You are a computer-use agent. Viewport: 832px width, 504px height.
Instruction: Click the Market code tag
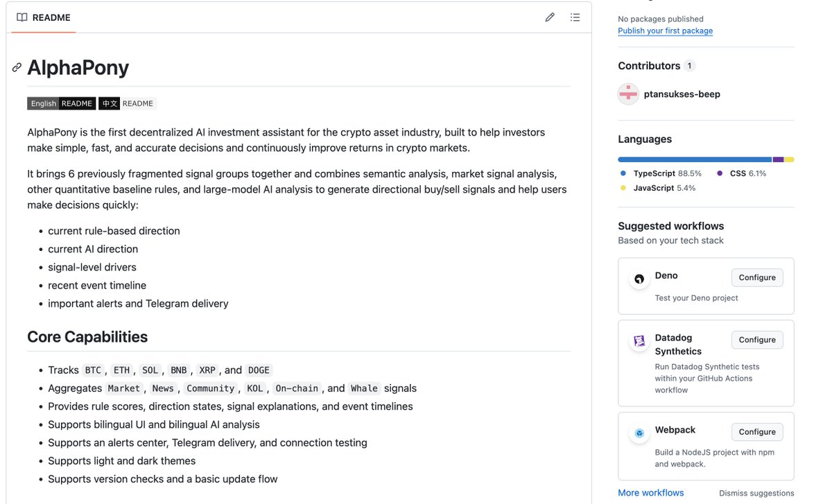point(124,388)
